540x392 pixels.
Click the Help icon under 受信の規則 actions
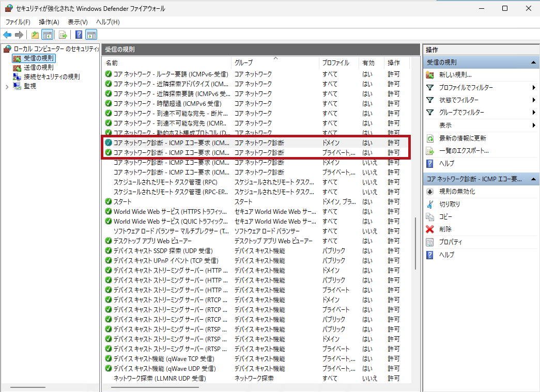(x=430, y=164)
